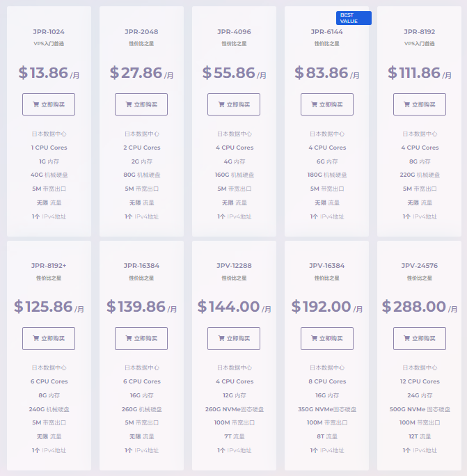Buy the JPR-2048 plan now
The image size is (467, 476).
[x=141, y=104]
